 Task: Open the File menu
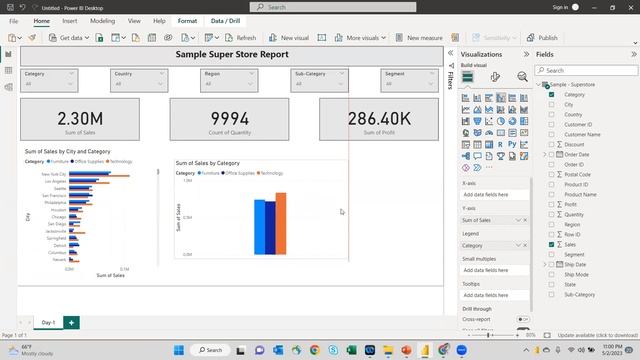tap(13, 21)
